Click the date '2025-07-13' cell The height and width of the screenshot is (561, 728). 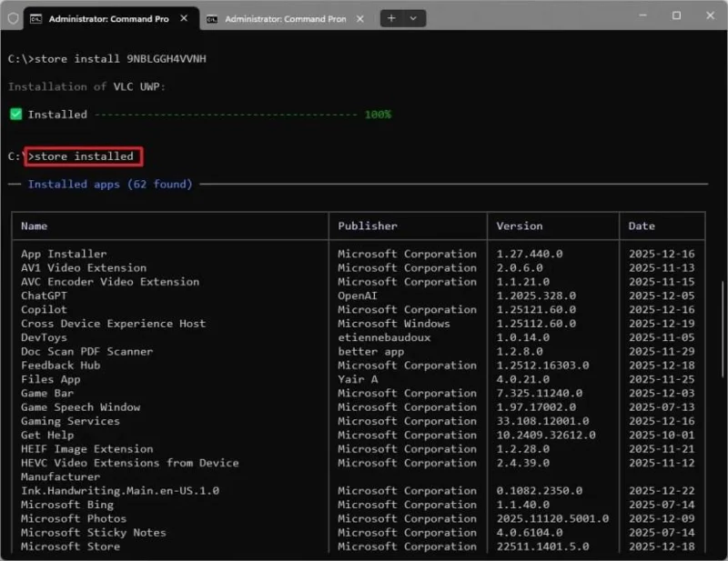[662, 407]
